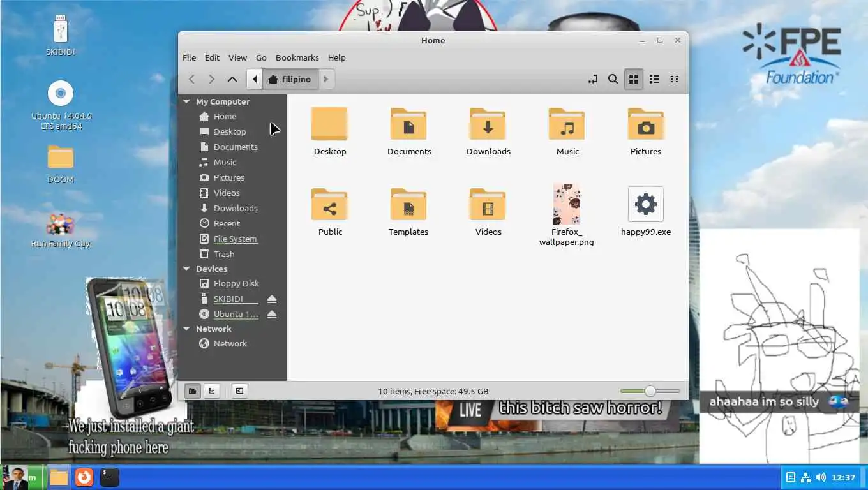The width and height of the screenshot is (868, 490).
Task: Open the search magnifier tool
Action: (613, 79)
